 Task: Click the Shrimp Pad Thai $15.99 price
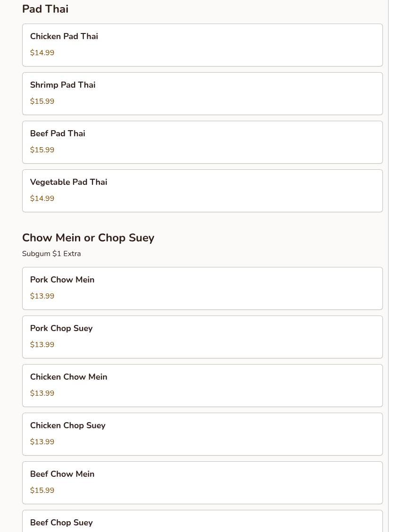(42, 101)
